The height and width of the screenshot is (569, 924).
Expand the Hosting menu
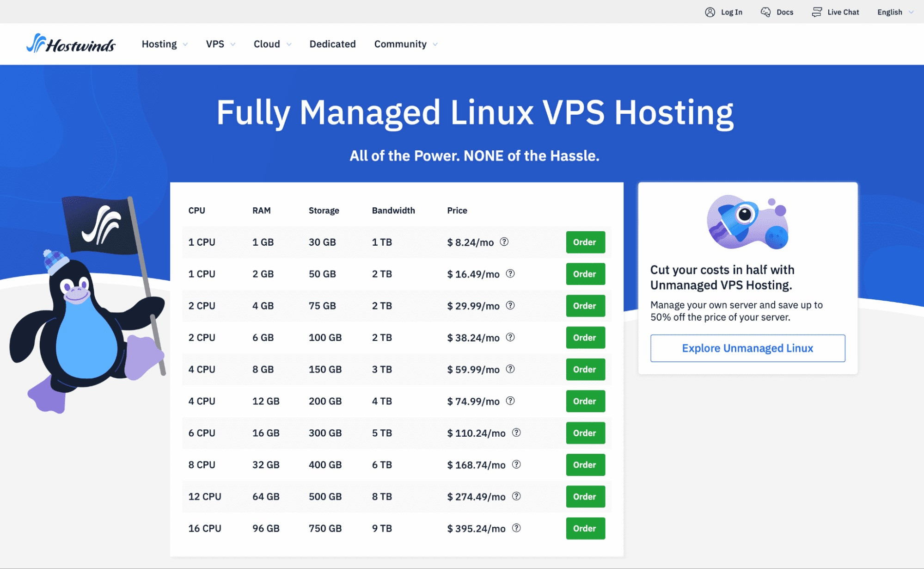coord(165,44)
